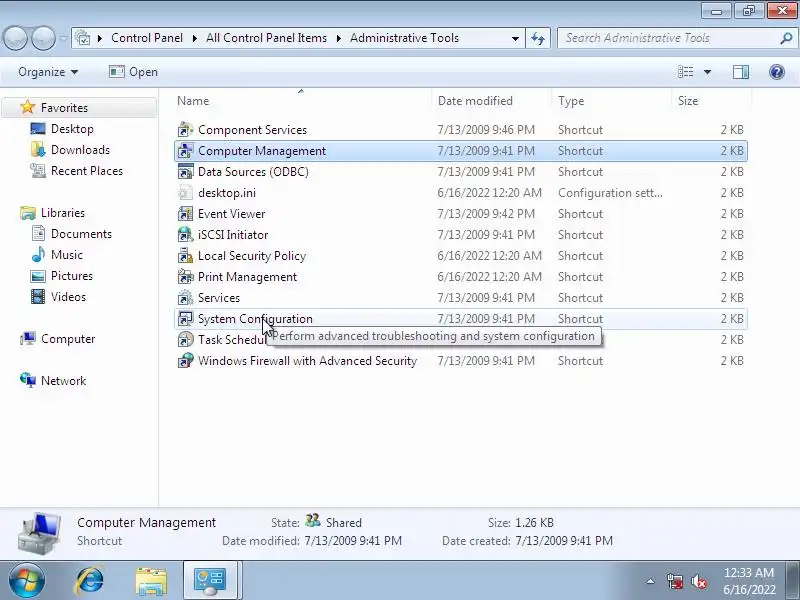800x600 pixels.
Task: Select the Local Security Policy icon
Action: click(x=185, y=255)
